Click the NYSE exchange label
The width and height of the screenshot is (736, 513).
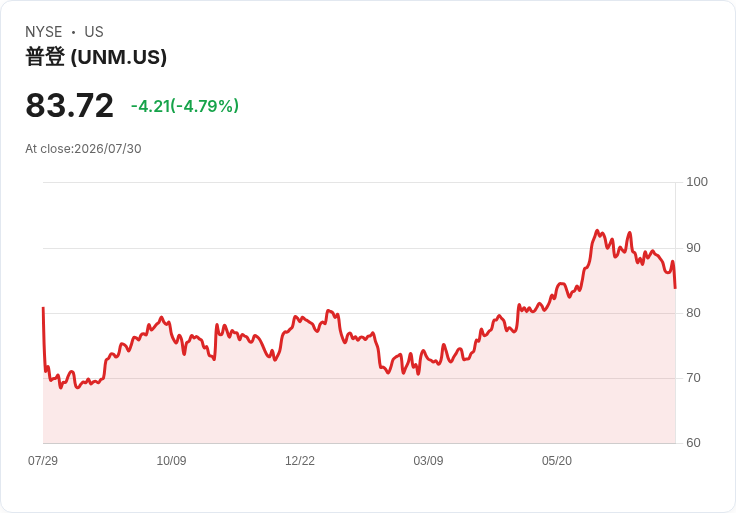click(x=44, y=32)
